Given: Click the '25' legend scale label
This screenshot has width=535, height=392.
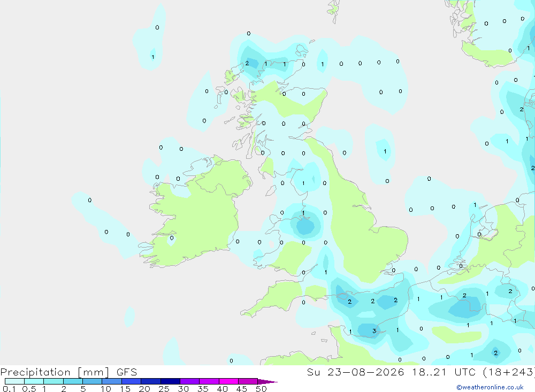Looking at the screenshot, I should (164, 389).
